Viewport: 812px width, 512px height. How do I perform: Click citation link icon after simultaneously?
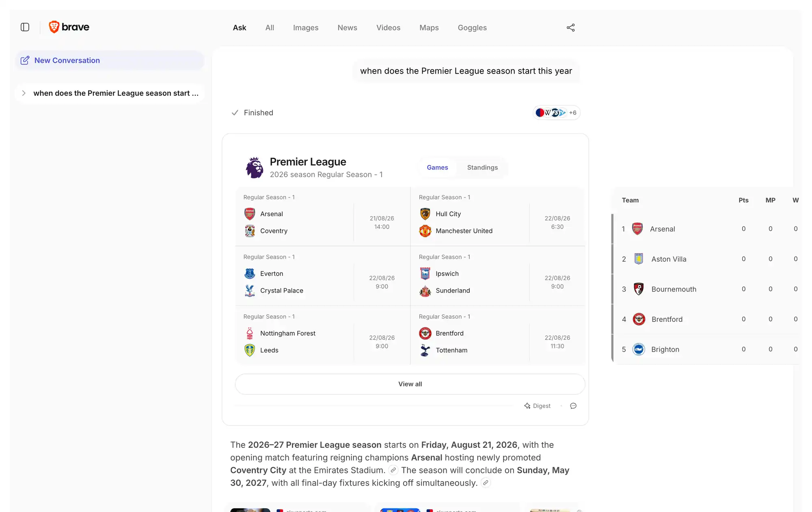tap(486, 483)
